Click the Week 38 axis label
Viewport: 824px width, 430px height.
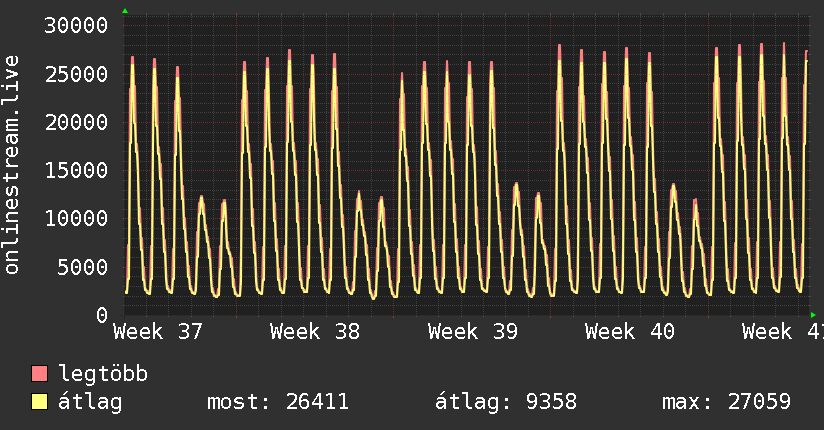click(315, 332)
